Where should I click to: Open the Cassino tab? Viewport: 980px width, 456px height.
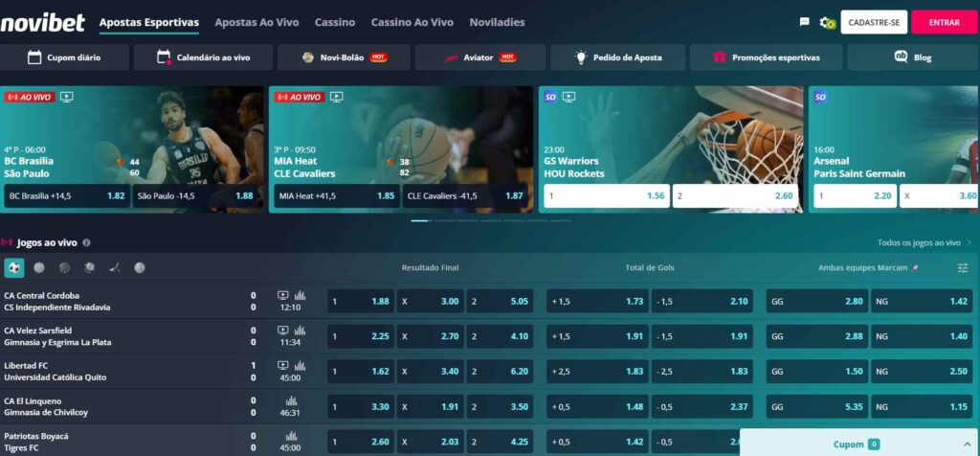(x=335, y=23)
